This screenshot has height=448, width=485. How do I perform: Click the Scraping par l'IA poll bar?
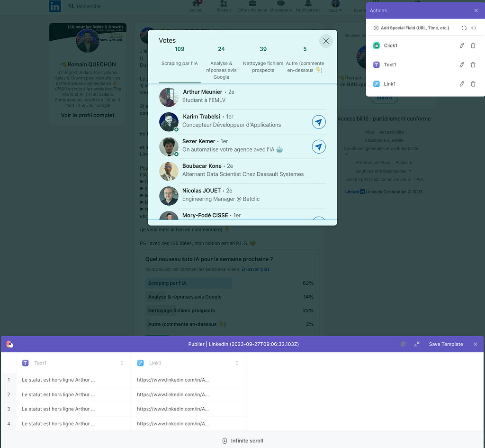point(189,283)
